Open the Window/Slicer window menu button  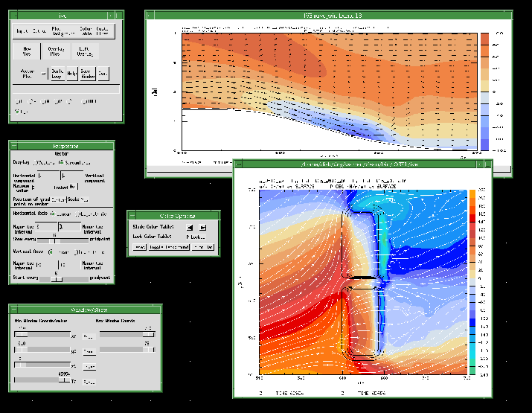13,309
